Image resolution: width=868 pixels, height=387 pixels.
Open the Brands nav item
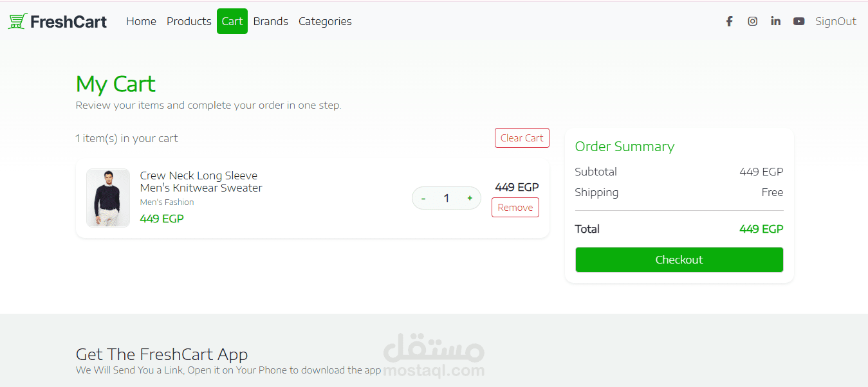271,21
